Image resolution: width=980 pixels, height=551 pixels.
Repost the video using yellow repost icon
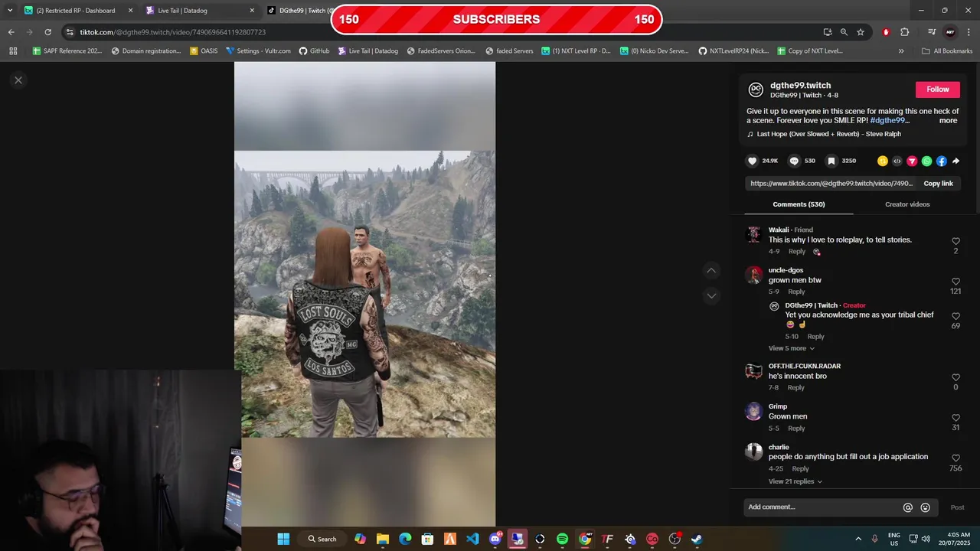pyautogui.click(x=883, y=161)
